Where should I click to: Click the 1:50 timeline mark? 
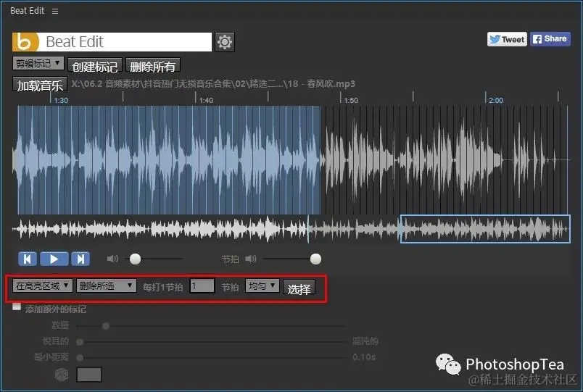(x=351, y=100)
